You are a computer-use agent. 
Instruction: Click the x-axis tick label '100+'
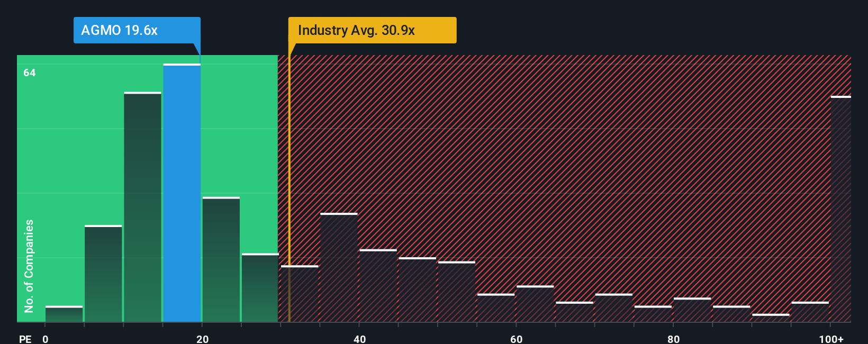tap(831, 339)
